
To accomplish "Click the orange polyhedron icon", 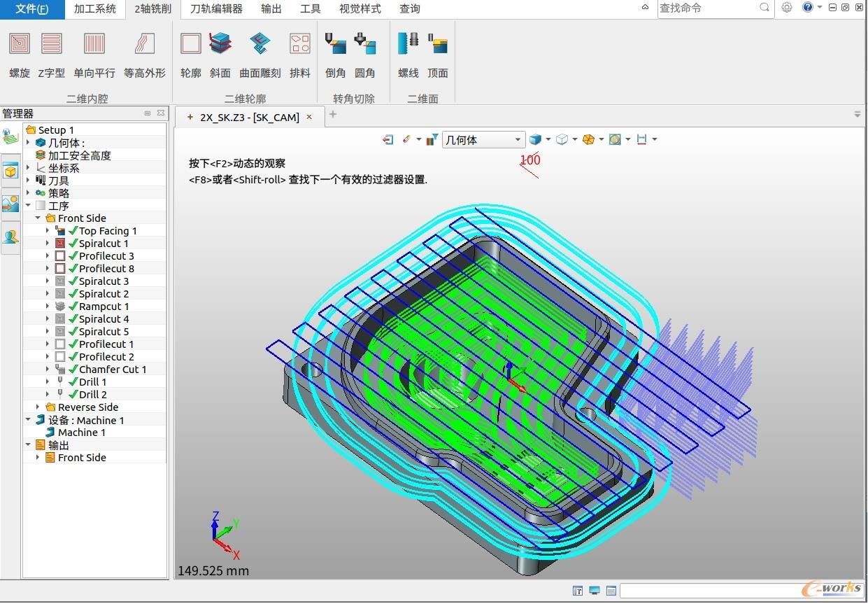I will pos(588,140).
